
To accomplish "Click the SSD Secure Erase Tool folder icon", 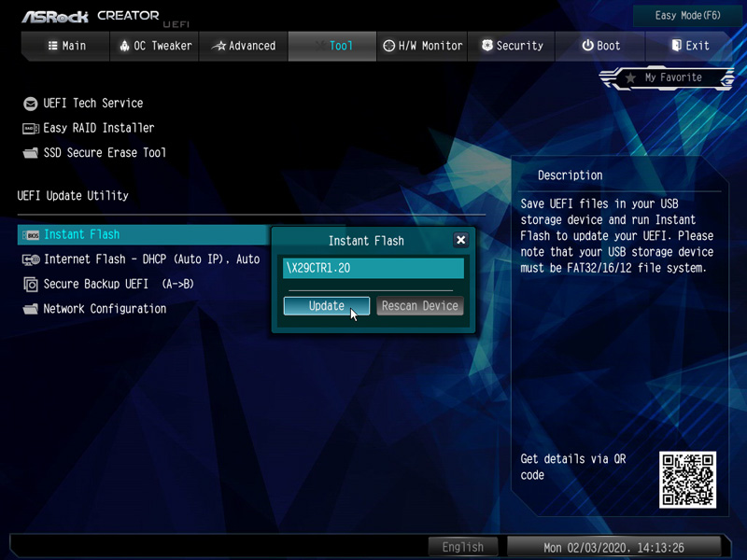I will [x=31, y=153].
